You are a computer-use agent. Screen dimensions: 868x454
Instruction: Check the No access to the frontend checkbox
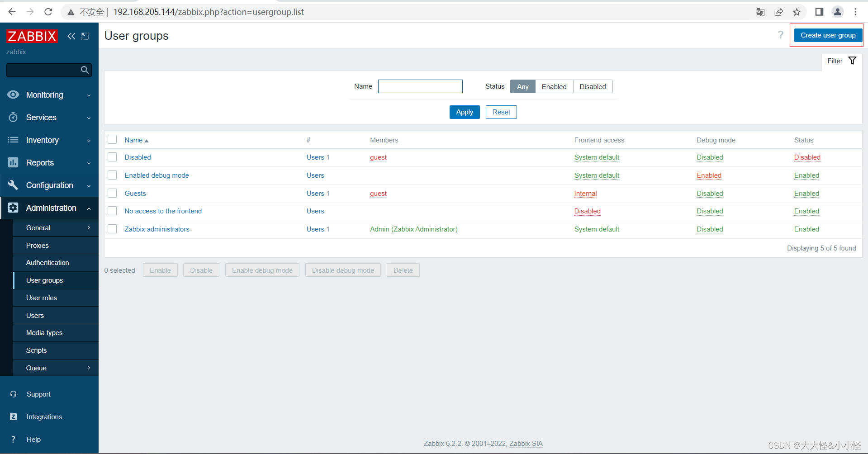point(112,211)
